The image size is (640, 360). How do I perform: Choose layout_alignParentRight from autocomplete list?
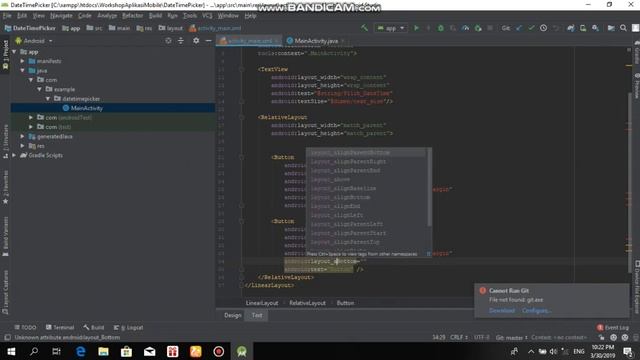(367, 162)
